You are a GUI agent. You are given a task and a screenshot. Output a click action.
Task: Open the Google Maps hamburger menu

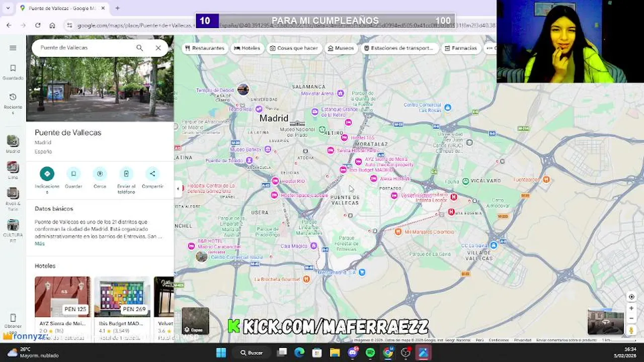[13, 48]
